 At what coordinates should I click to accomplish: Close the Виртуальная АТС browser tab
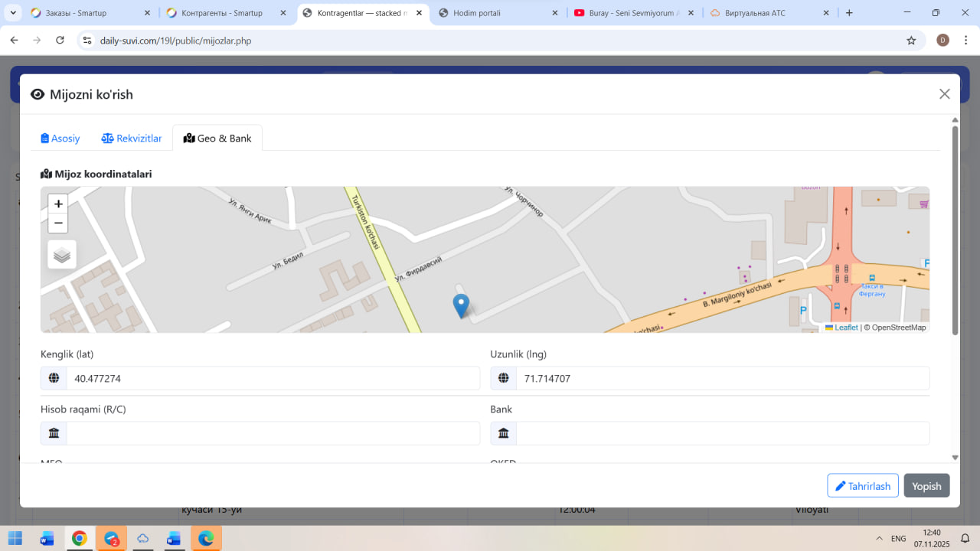tap(826, 13)
